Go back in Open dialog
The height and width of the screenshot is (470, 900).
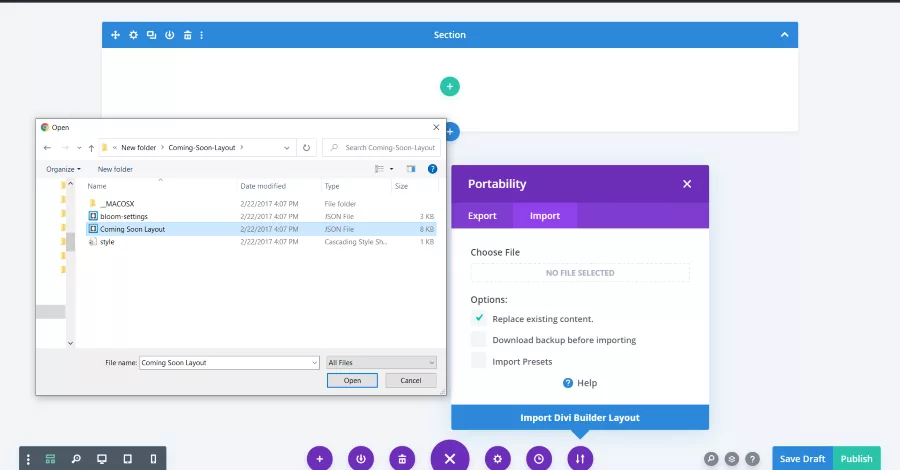coord(47,147)
